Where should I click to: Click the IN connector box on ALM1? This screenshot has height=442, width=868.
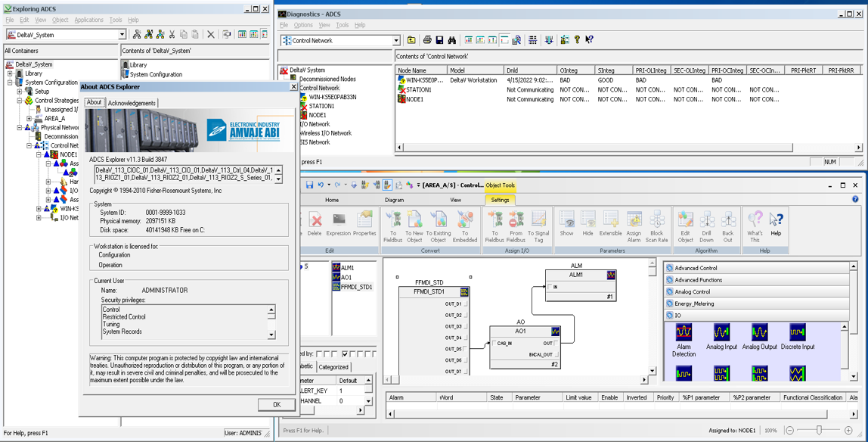(x=550, y=287)
